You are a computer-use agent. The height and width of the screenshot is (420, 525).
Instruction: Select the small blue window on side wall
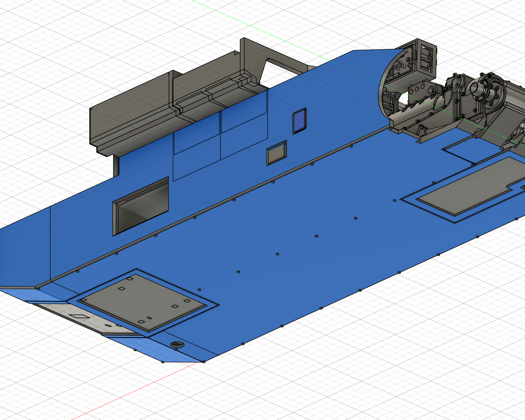point(299,121)
